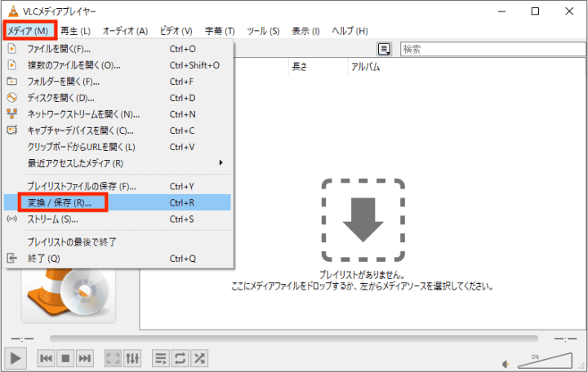Screen dimensions: 588x372
Task: Choose クリップボードからURLを開く (L) entry
Action: click(118, 147)
